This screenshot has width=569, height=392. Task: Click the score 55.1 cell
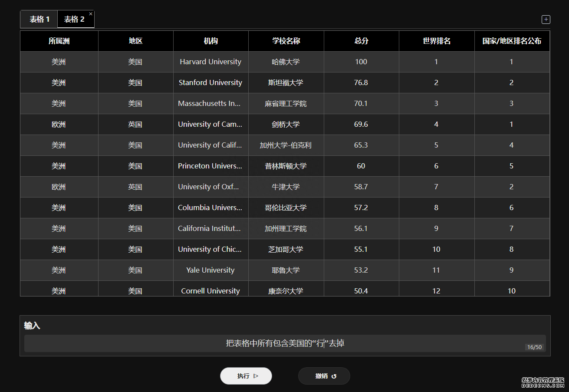362,250
